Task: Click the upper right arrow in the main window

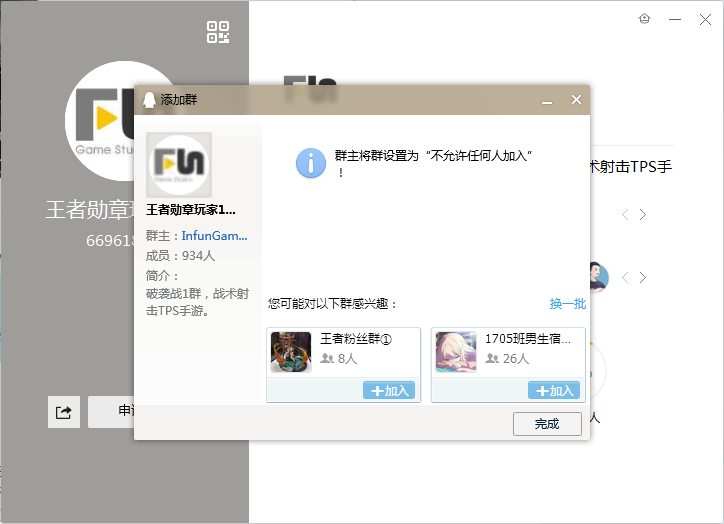Action: tap(643, 215)
